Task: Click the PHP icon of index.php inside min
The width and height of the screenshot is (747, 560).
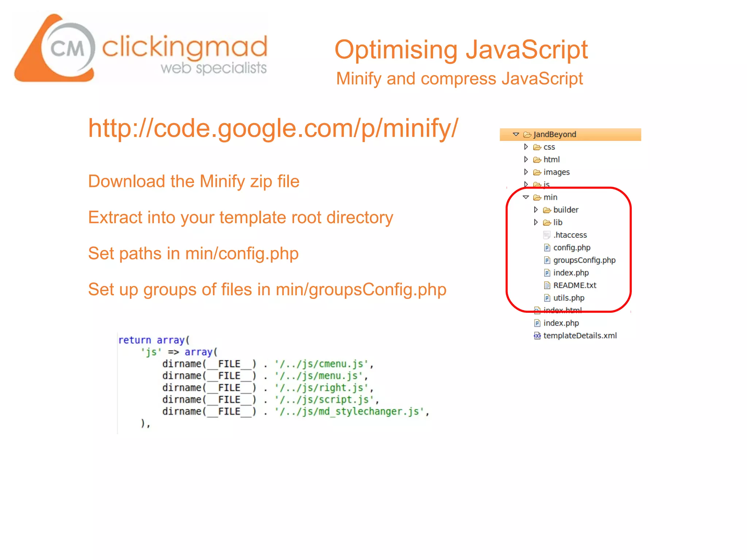Action: [x=547, y=273]
